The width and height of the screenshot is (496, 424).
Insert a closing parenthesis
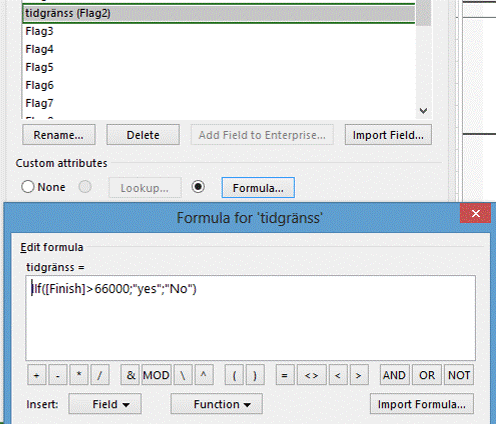click(255, 375)
